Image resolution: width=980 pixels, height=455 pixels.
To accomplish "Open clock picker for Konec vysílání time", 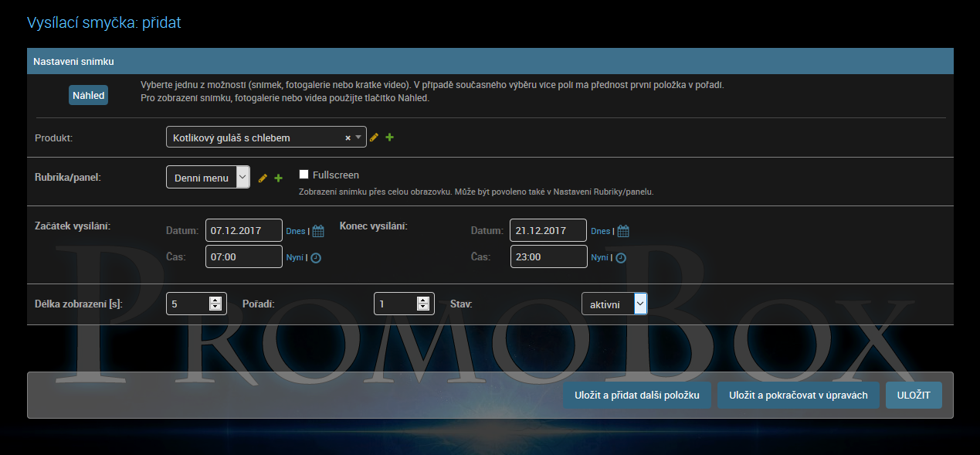I will pos(620,258).
